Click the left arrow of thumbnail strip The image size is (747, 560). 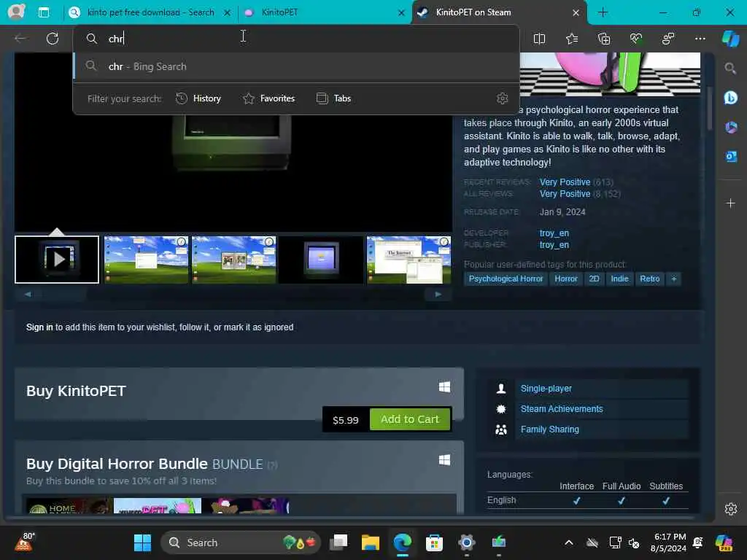coord(28,295)
